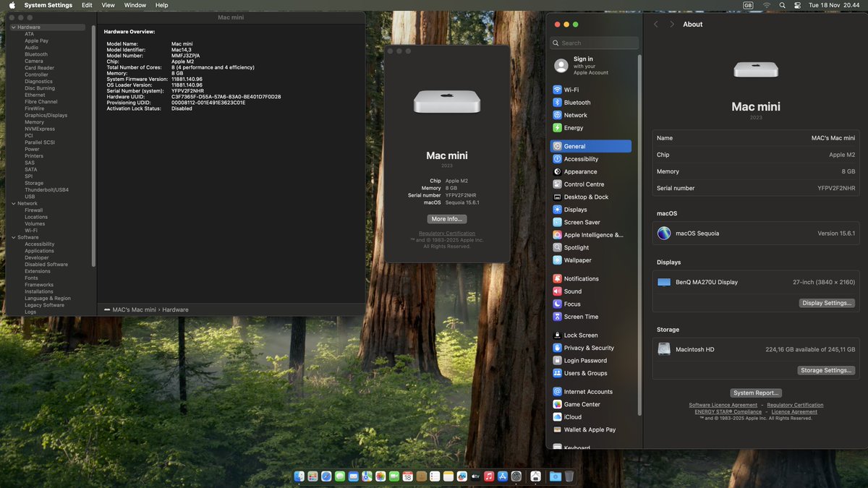Image resolution: width=868 pixels, height=488 pixels.
Task: Click Display Settings button
Action: click(x=827, y=303)
